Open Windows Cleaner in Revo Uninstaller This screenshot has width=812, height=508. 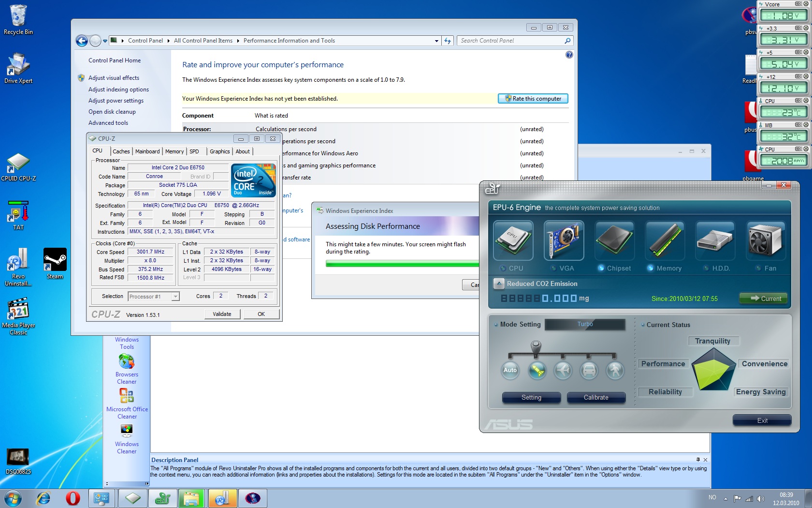pos(127,439)
